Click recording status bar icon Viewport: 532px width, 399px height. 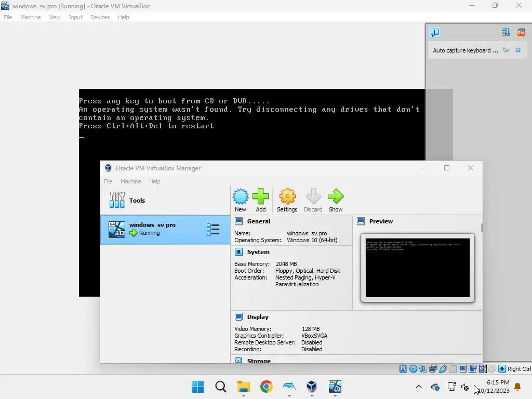click(x=472, y=368)
